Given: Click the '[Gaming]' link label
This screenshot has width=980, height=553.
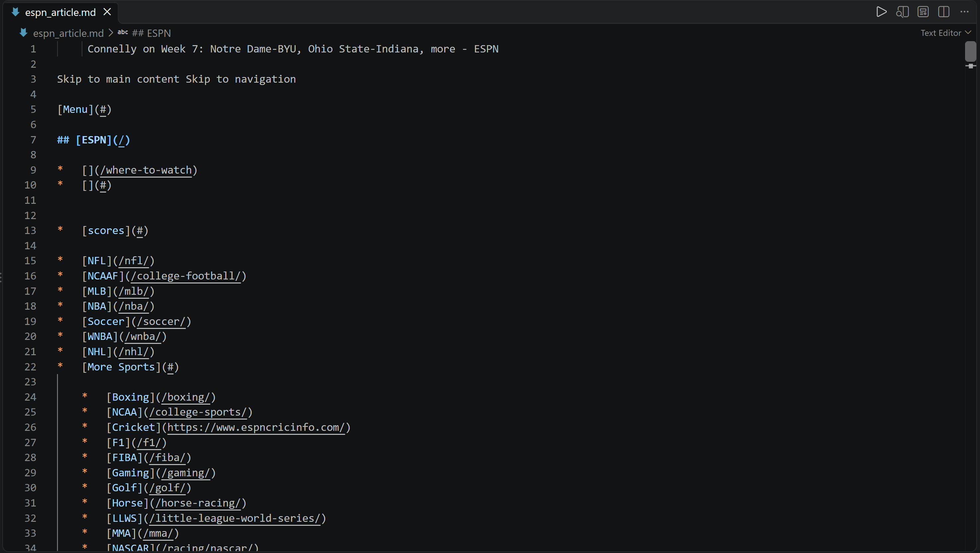Looking at the screenshot, I should [130, 473].
